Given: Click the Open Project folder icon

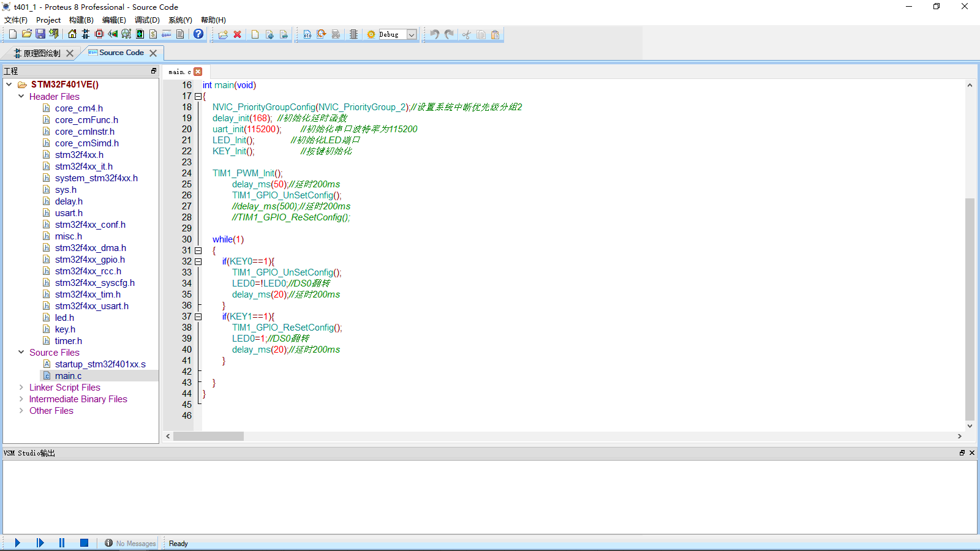Looking at the screenshot, I should click(x=26, y=34).
